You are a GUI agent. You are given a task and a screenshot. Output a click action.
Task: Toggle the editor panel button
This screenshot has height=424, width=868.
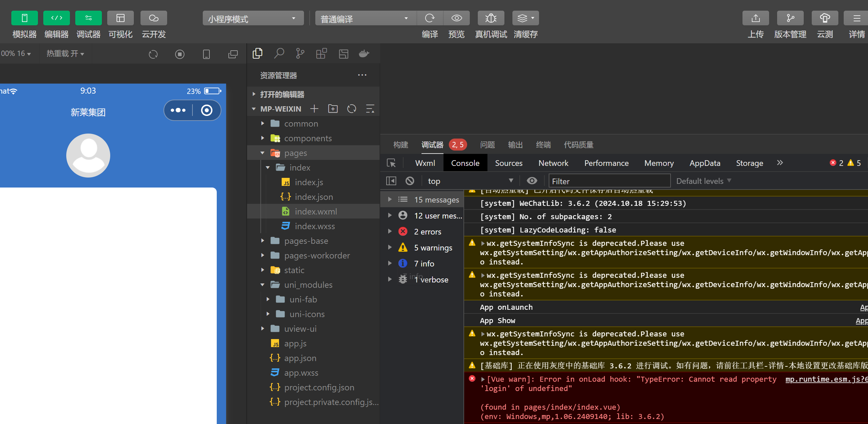pyautogui.click(x=56, y=18)
